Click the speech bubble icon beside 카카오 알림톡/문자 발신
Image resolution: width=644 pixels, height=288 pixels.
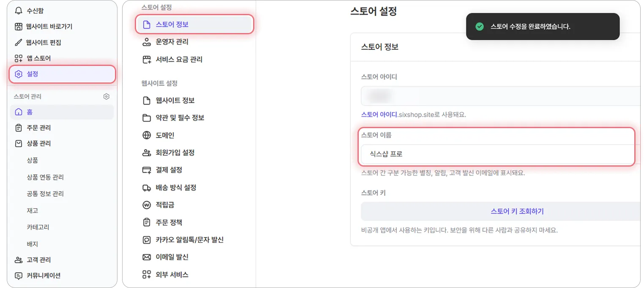point(147,240)
